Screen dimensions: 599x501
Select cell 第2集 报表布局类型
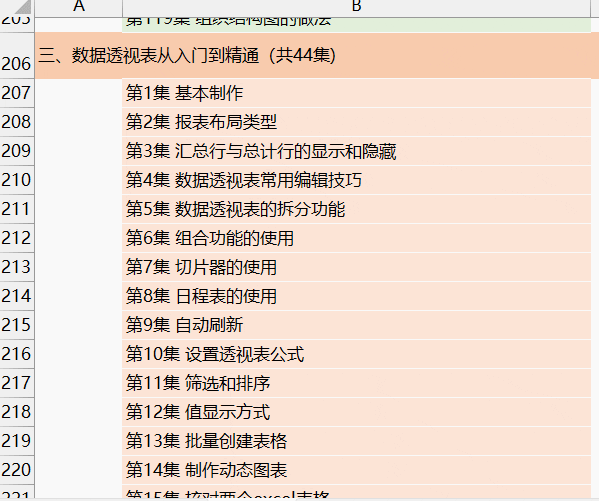pos(356,122)
